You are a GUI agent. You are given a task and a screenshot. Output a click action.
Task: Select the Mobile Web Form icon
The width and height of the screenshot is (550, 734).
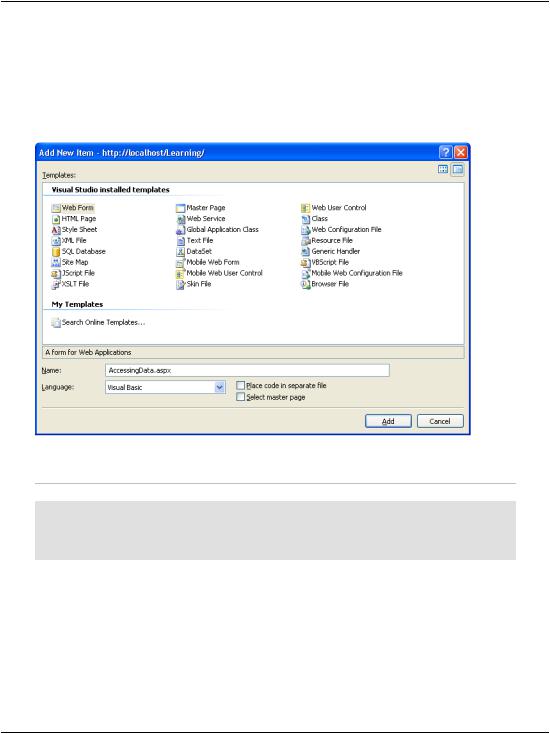click(181, 262)
